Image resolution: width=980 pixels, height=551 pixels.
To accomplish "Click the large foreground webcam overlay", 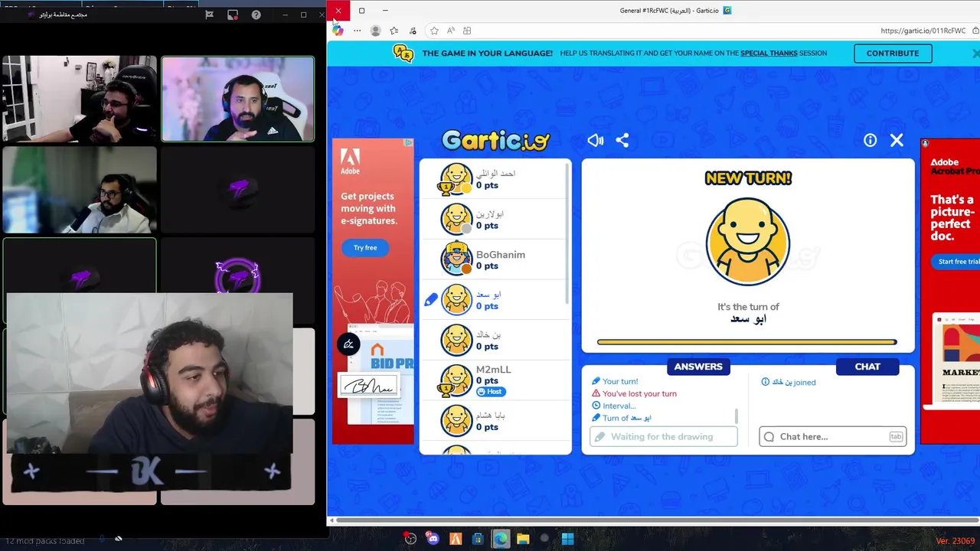I will (149, 373).
